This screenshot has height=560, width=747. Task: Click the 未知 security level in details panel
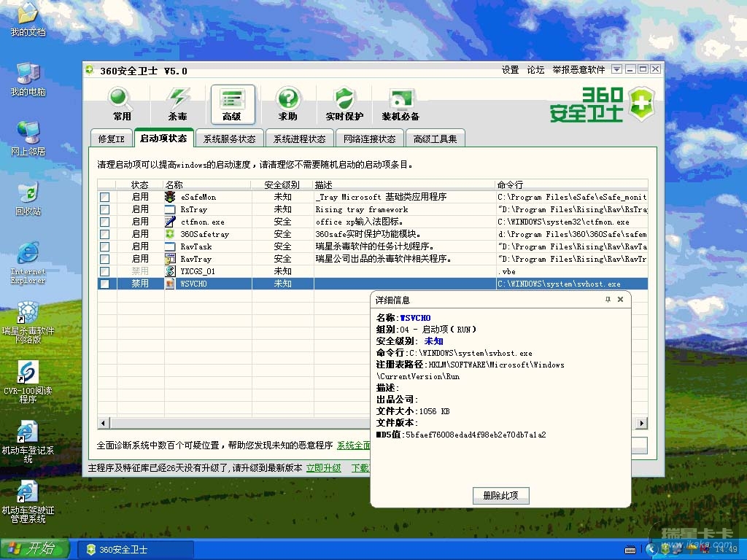point(433,341)
